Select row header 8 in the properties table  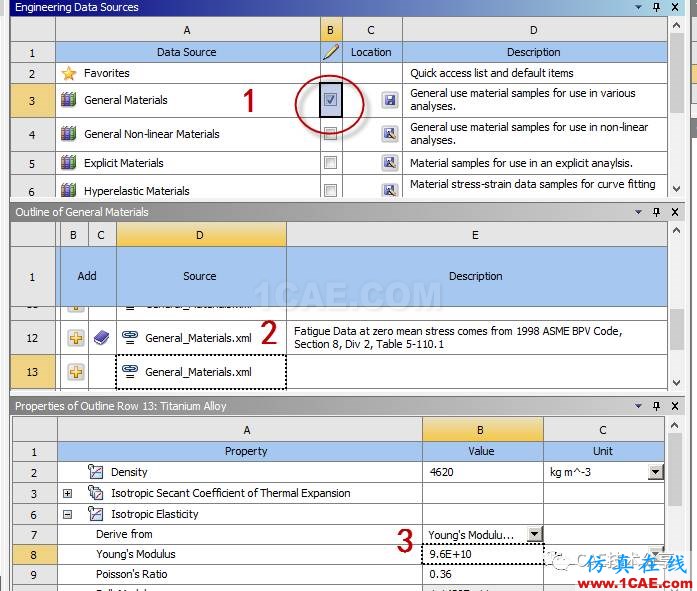click(33, 555)
